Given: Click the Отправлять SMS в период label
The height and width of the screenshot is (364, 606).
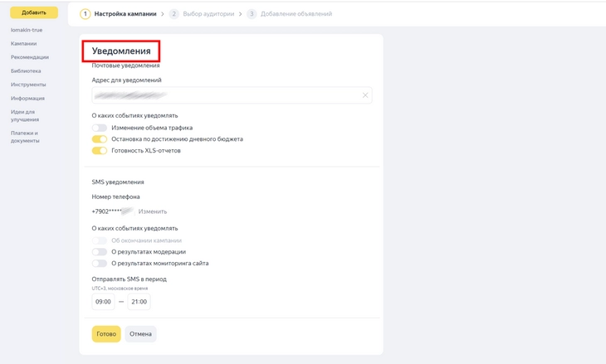Looking at the screenshot, I should coord(129,279).
